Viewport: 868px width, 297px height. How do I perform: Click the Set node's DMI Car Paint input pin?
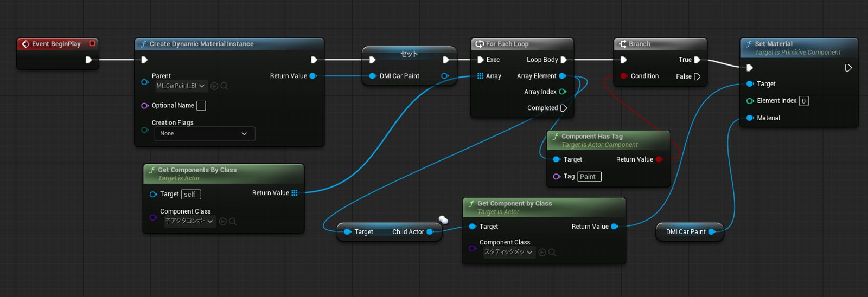tap(373, 76)
